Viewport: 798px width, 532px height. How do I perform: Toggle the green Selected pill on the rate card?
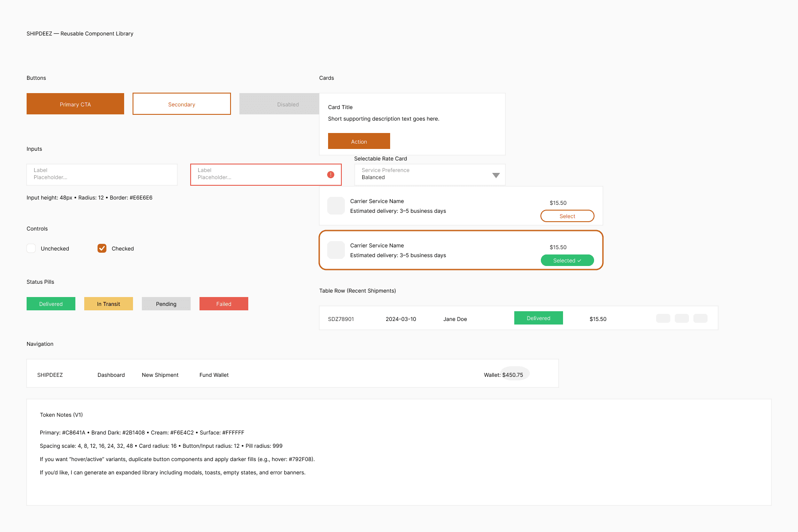coord(567,260)
